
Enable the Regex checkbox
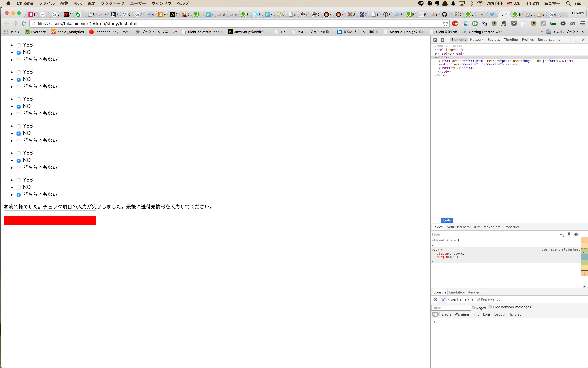473,308
